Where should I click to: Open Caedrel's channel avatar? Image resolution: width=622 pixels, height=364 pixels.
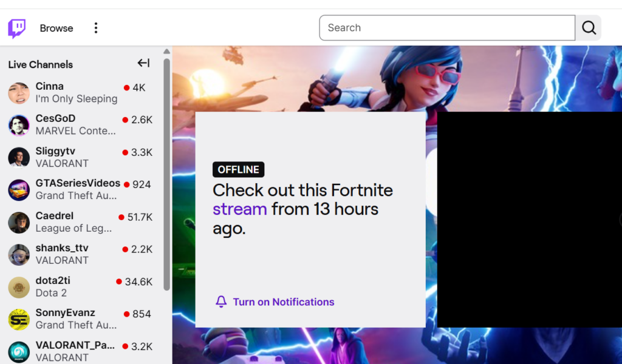click(19, 222)
